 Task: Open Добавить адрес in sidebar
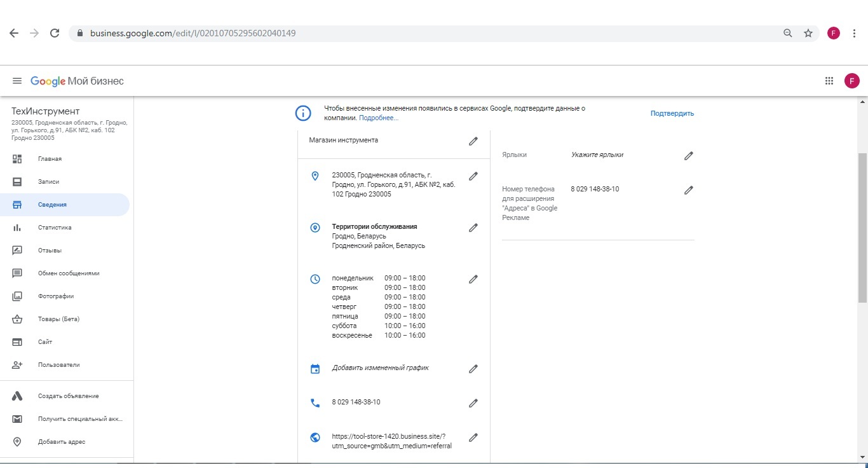click(65, 442)
